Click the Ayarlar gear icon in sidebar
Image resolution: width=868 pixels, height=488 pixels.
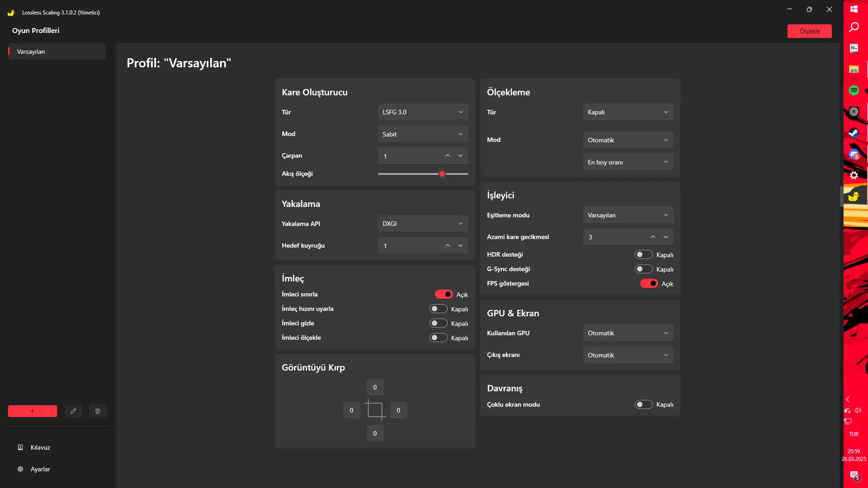coord(20,469)
